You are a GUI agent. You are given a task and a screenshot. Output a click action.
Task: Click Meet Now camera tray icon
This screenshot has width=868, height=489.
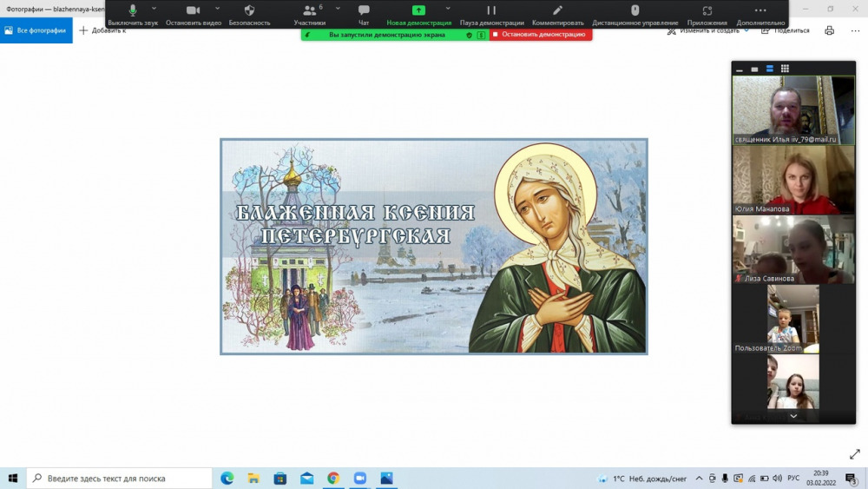(713, 479)
